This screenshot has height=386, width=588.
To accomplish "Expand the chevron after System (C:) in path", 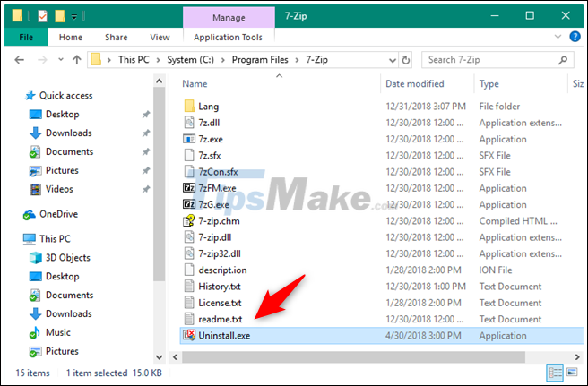I will pos(223,60).
